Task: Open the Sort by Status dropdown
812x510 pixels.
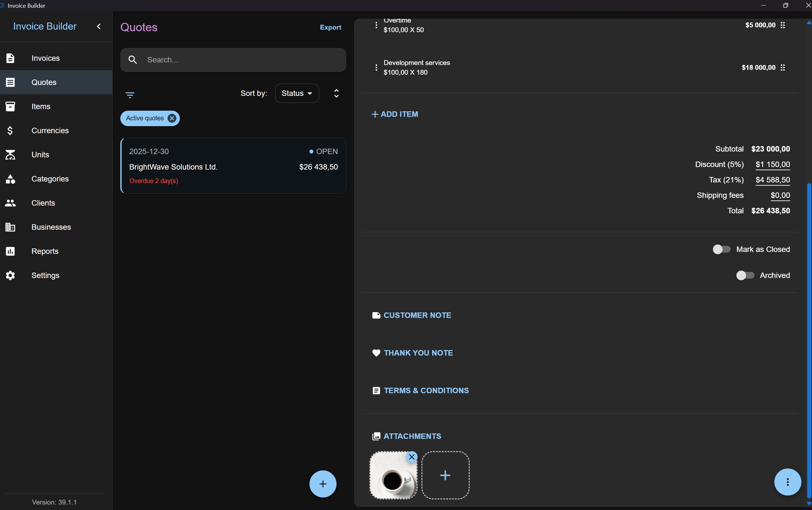Action: 297,93
